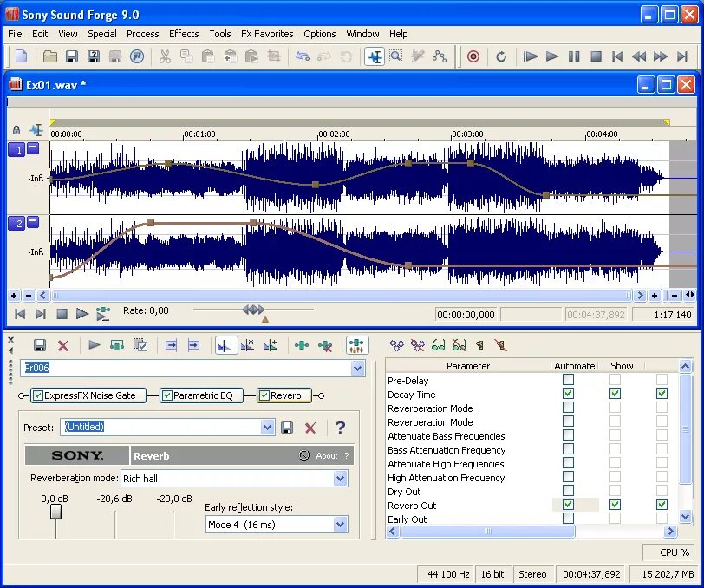Toggle ExpressFX Noise Gate checkbox

click(38, 395)
